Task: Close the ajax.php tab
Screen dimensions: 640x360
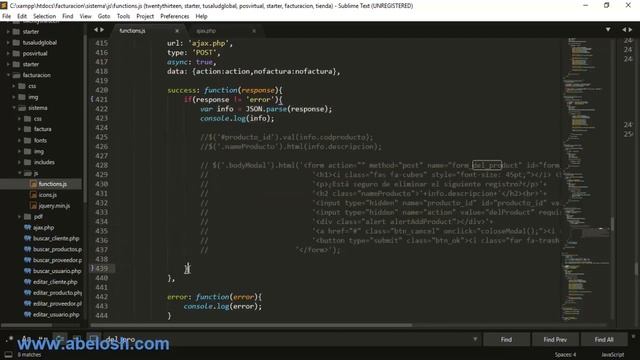Action: pos(254,31)
